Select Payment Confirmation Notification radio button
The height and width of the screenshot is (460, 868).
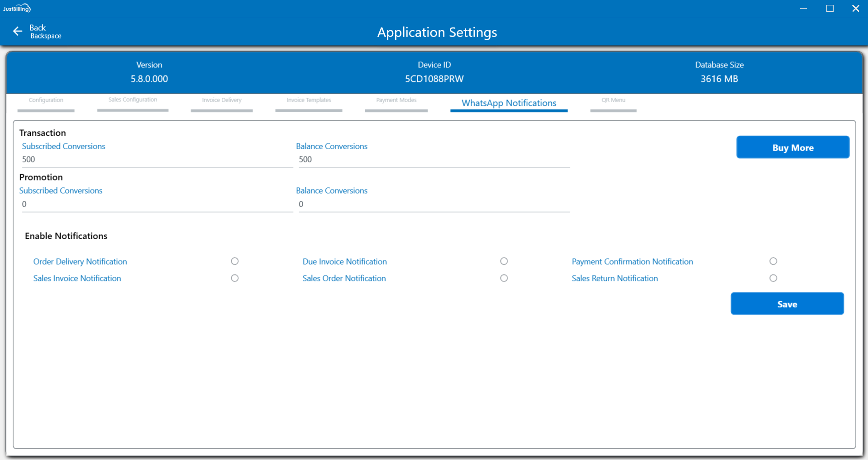pos(773,261)
